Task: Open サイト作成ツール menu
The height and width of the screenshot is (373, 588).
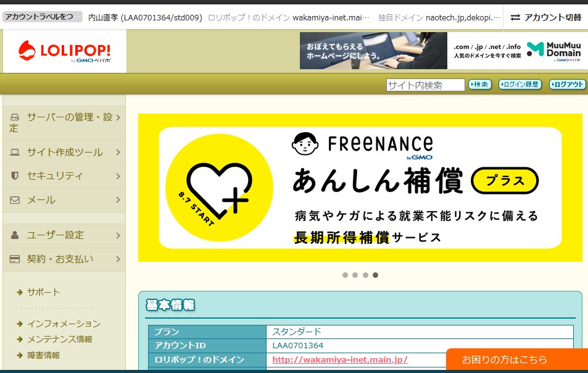Action: (64, 153)
